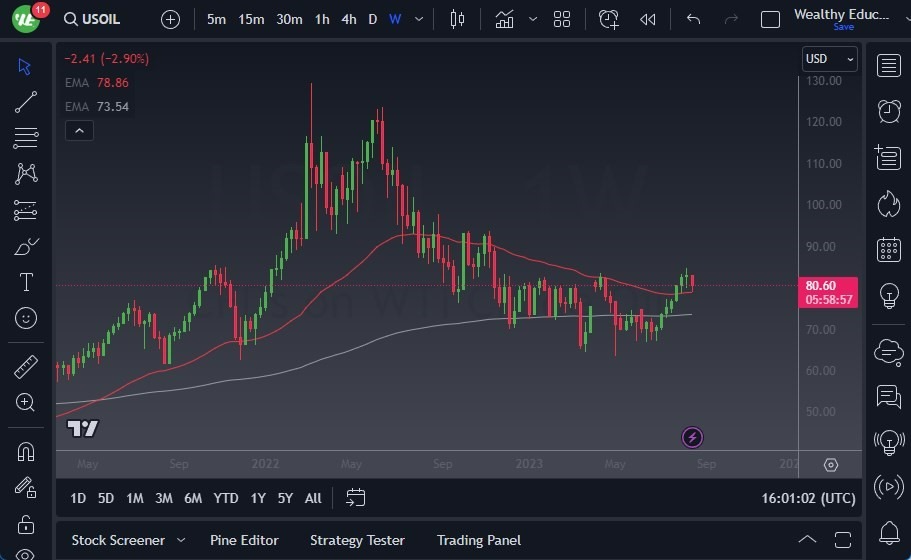Open the hotlists flame icon
The image size is (911, 560).
pos(889,204)
